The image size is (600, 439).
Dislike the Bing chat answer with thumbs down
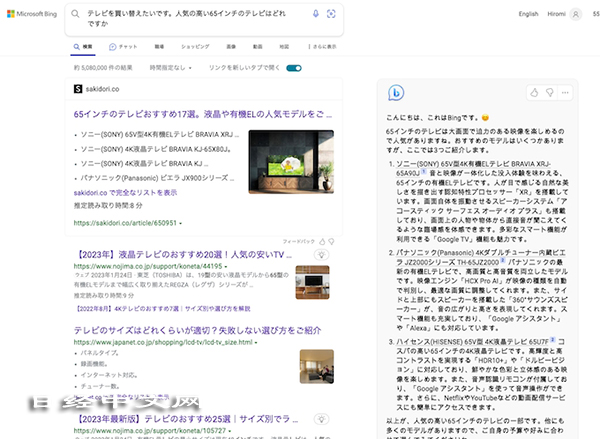click(549, 93)
